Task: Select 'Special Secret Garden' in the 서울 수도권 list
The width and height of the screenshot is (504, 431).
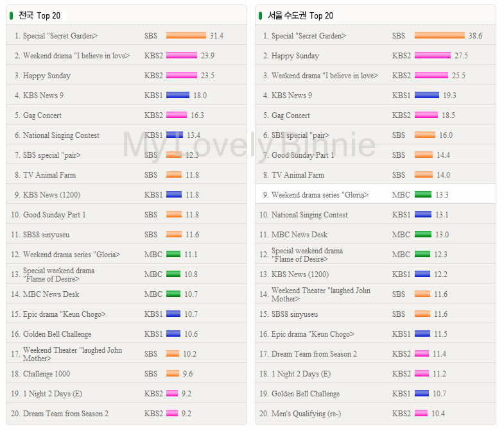Action: click(309, 36)
